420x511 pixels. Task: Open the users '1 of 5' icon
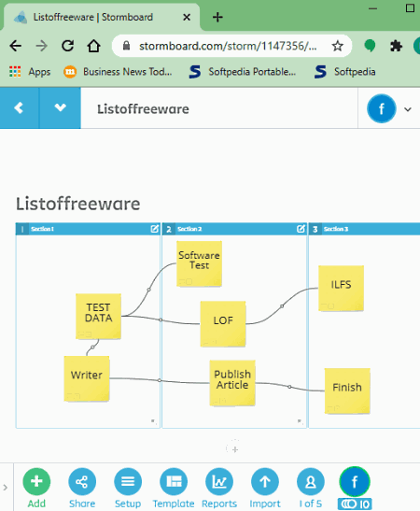[x=311, y=482]
